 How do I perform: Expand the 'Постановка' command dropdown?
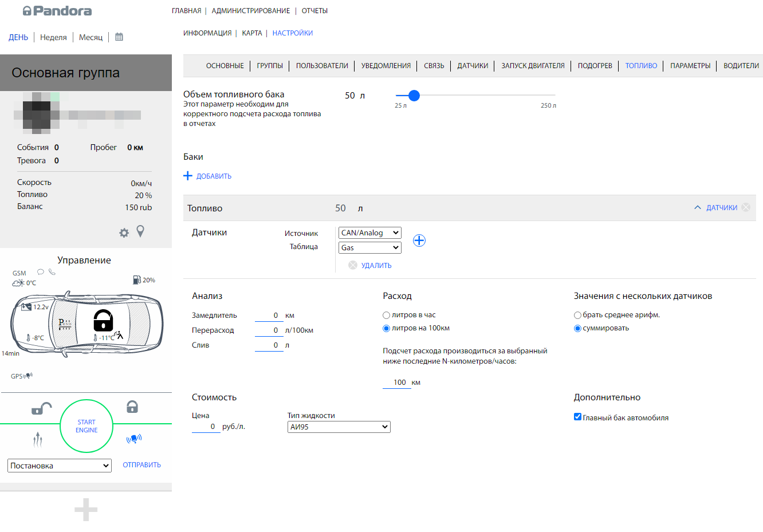(59, 466)
